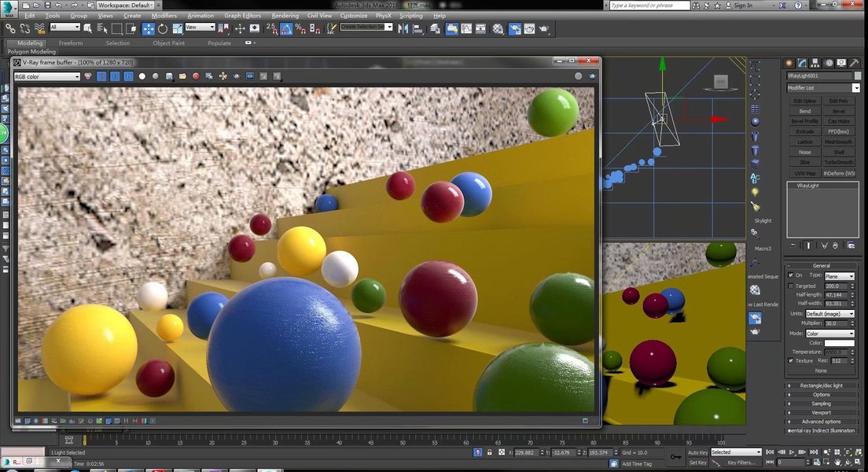Click the Edit Poly modifier button

(838, 101)
